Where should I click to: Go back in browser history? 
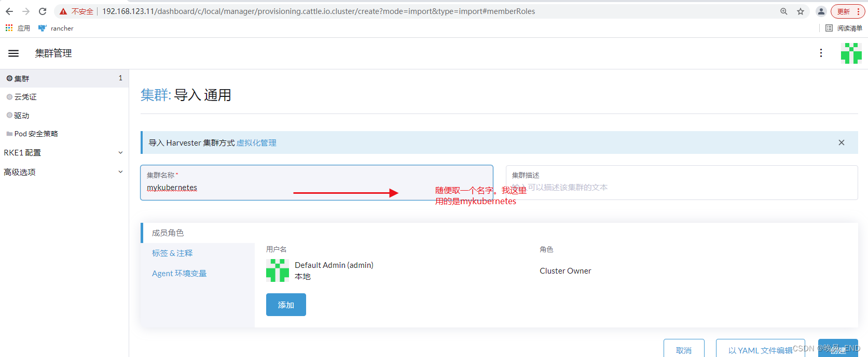pos(9,11)
